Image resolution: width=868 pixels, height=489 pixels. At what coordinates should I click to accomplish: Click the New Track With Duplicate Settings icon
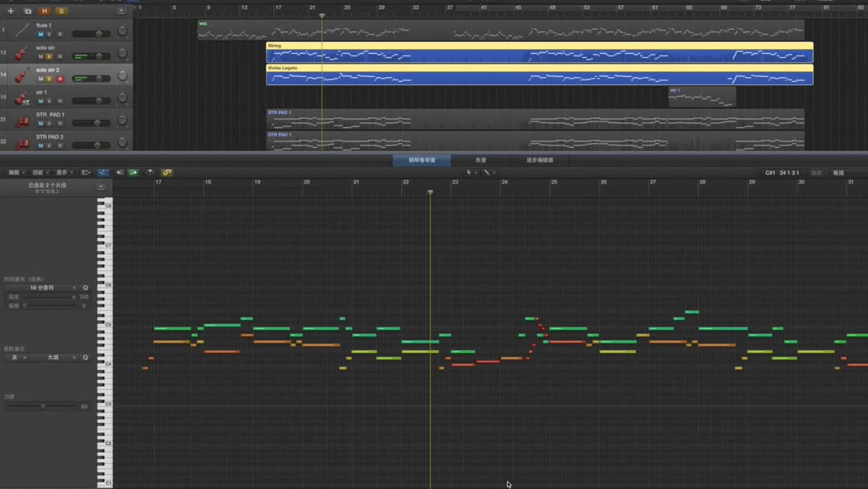[27, 11]
